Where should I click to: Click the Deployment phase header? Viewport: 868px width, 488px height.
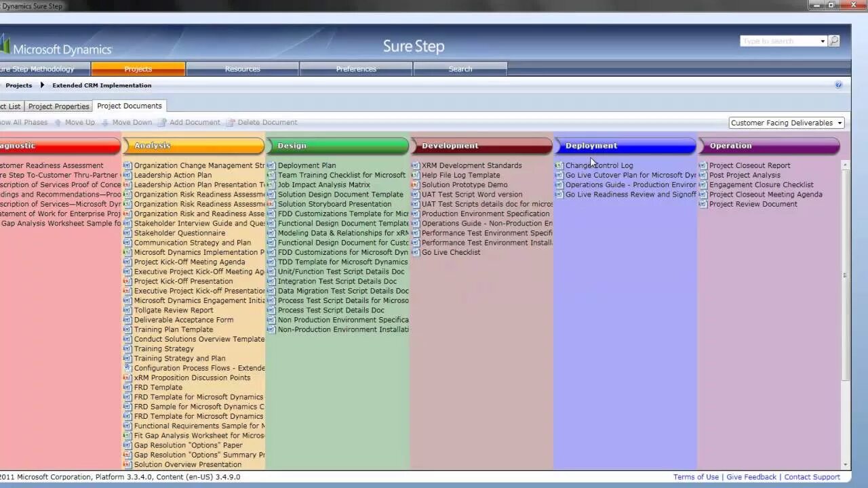625,146
